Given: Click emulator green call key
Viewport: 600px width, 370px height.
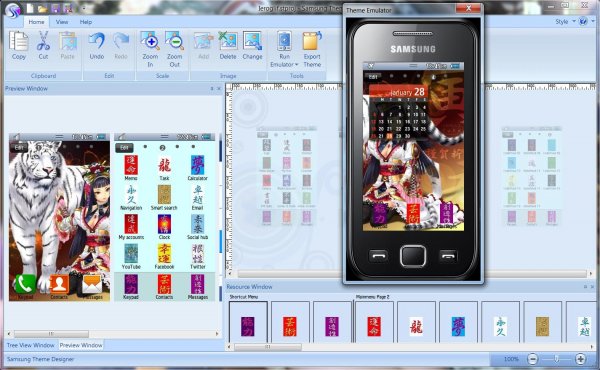Looking at the screenshot, I should click(378, 256).
